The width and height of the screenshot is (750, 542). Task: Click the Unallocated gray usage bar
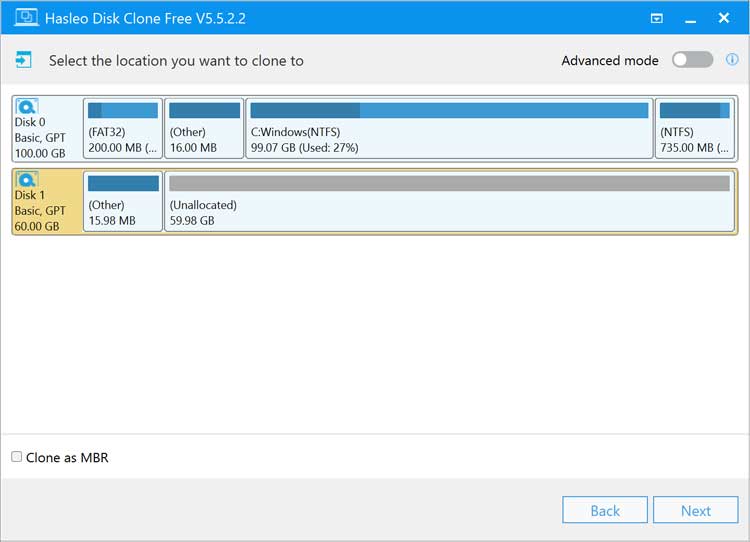[449, 183]
